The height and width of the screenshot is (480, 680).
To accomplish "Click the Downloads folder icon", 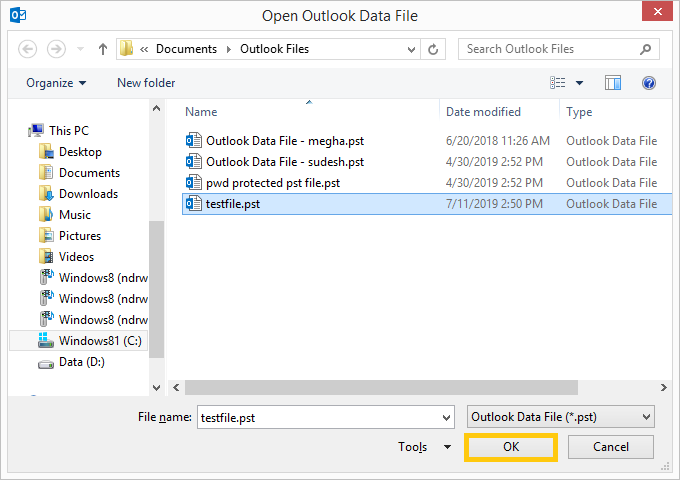I will click(46, 193).
